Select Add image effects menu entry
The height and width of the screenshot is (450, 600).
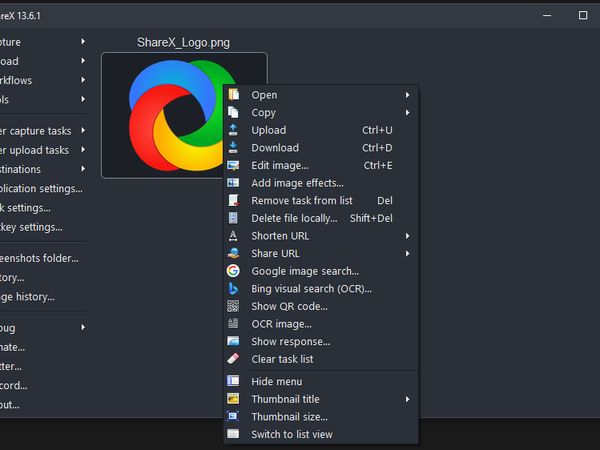(297, 183)
